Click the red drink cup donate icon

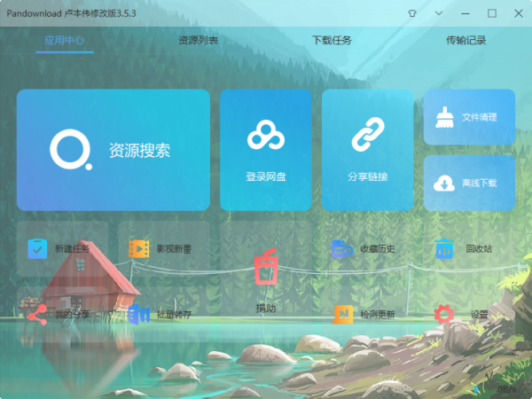click(x=266, y=267)
